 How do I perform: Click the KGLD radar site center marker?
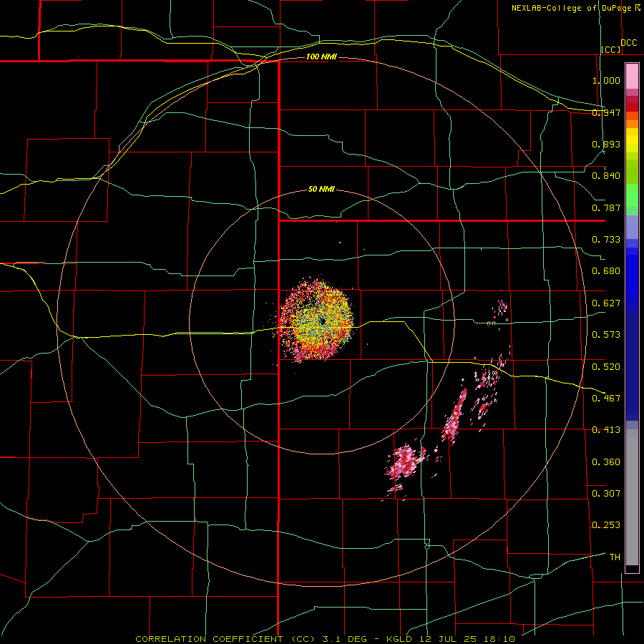click(323, 321)
